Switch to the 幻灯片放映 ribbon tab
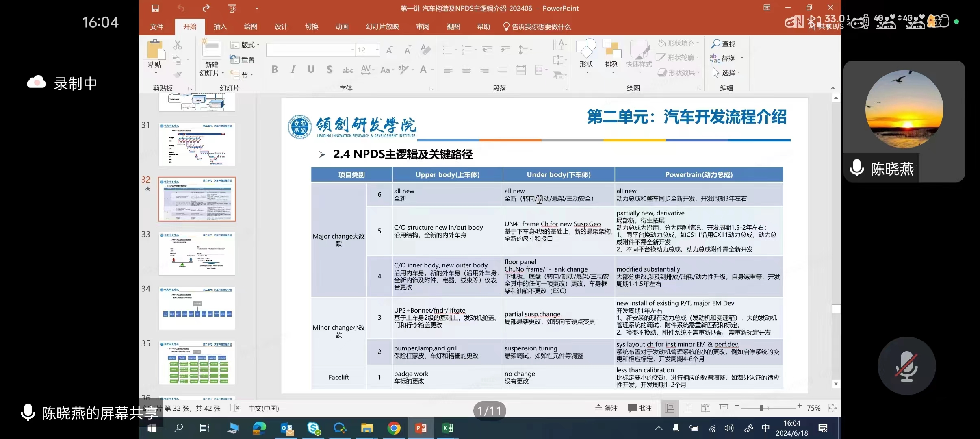 (x=382, y=27)
